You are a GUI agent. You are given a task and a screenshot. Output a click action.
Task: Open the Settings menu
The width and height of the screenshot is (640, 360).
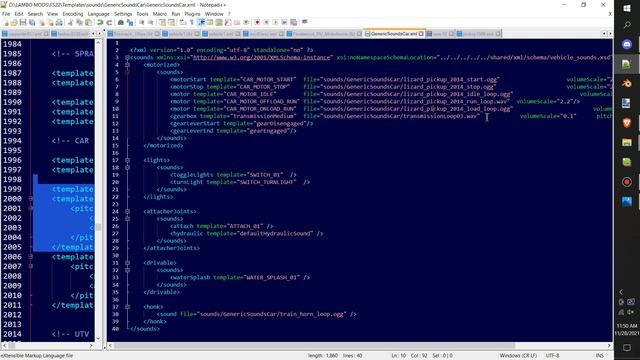pyautogui.click(x=123, y=14)
